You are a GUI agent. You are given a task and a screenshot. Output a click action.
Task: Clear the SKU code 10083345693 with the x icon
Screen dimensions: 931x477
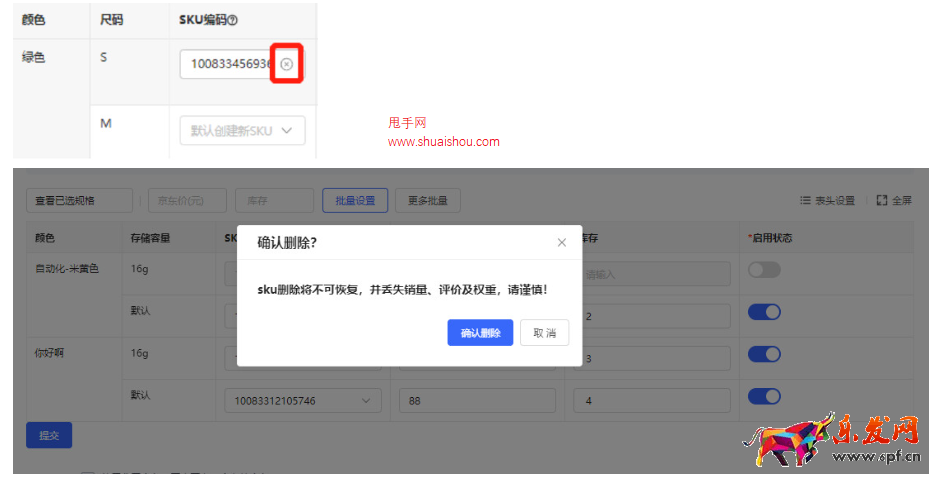[x=287, y=64]
